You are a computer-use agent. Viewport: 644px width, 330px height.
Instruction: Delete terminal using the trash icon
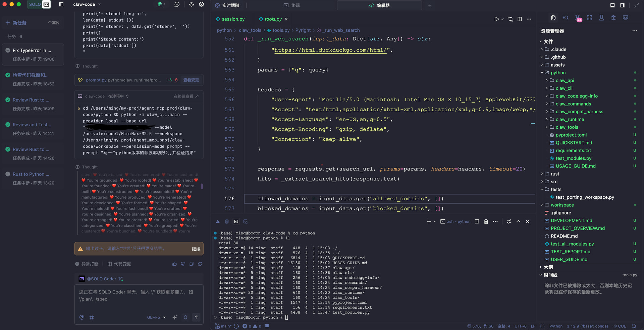pyautogui.click(x=486, y=221)
